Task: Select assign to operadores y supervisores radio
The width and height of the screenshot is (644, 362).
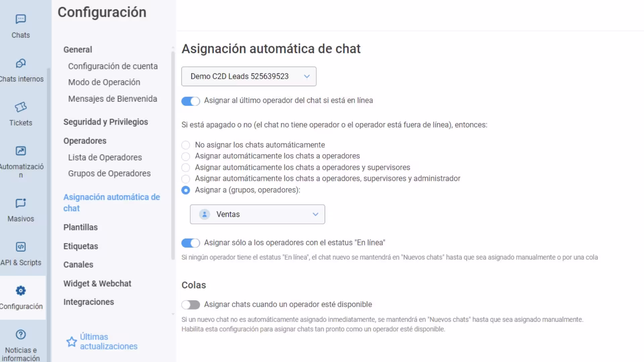Action: tap(185, 168)
